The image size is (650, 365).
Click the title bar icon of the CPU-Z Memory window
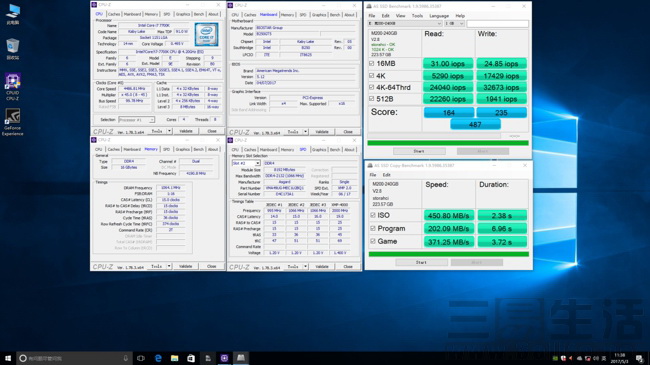coord(94,140)
